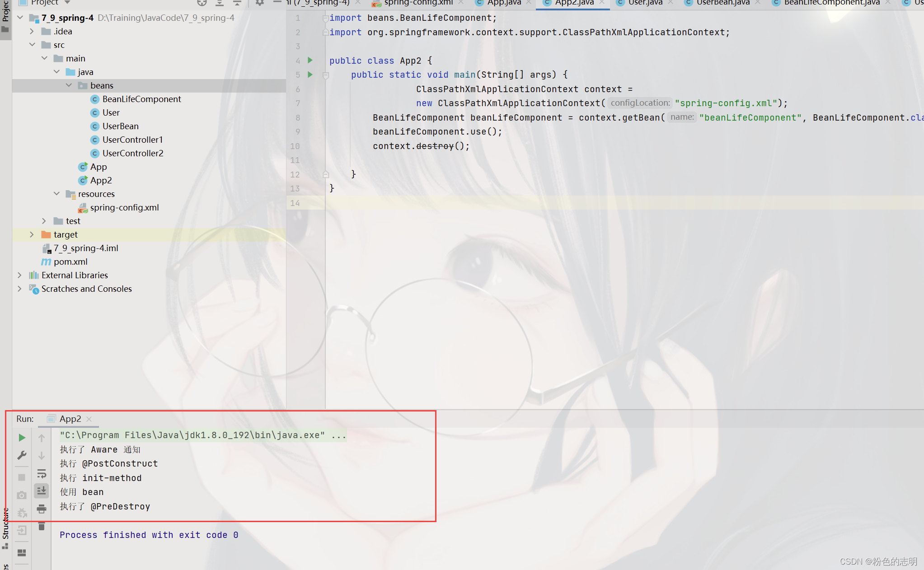Click the Dump Threads camera icon
Viewport: 924px width, 570px height.
coord(22,495)
